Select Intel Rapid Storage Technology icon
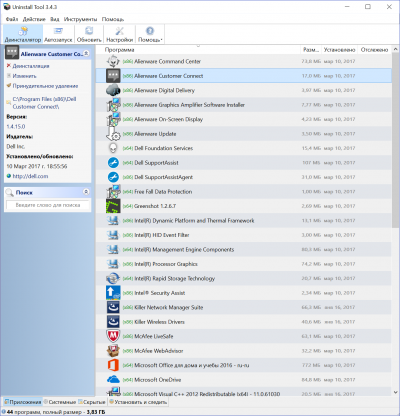400x416 pixels. click(113, 278)
